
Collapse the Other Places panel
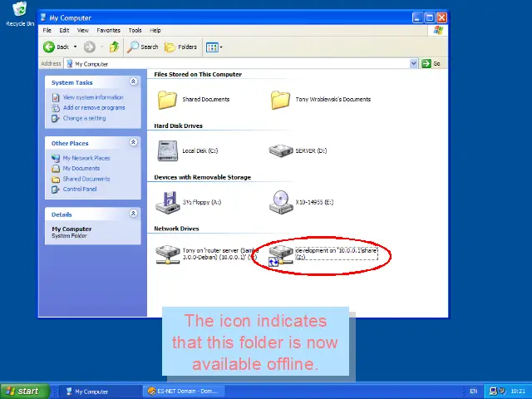133,143
